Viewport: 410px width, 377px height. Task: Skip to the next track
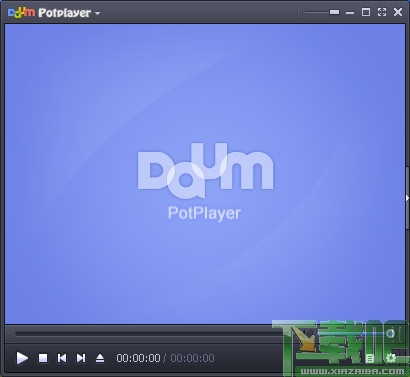point(81,358)
